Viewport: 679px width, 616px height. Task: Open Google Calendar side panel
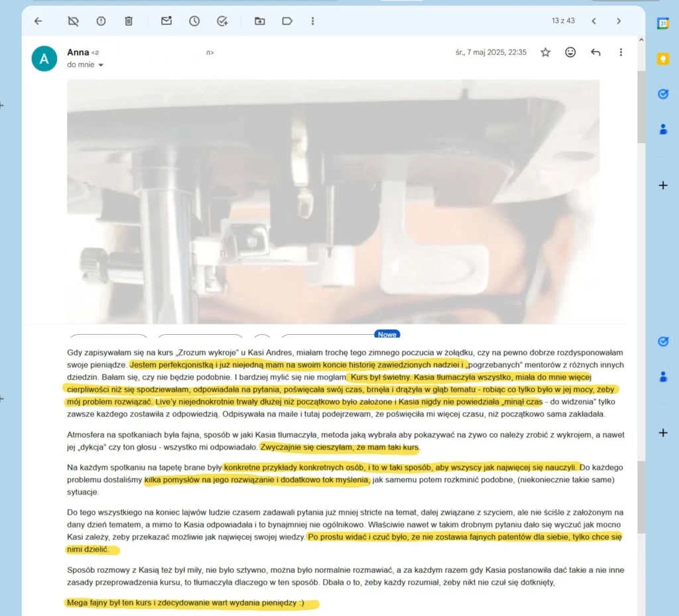[662, 23]
